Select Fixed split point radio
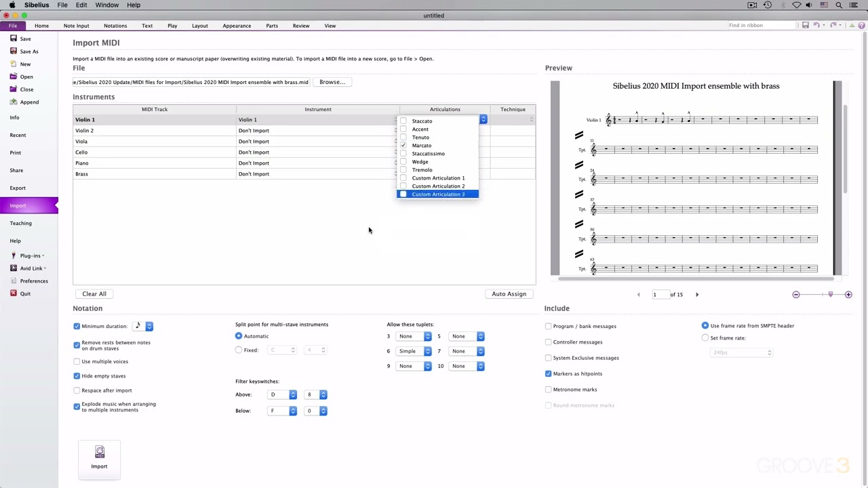This screenshot has height=488, width=868. 239,350
